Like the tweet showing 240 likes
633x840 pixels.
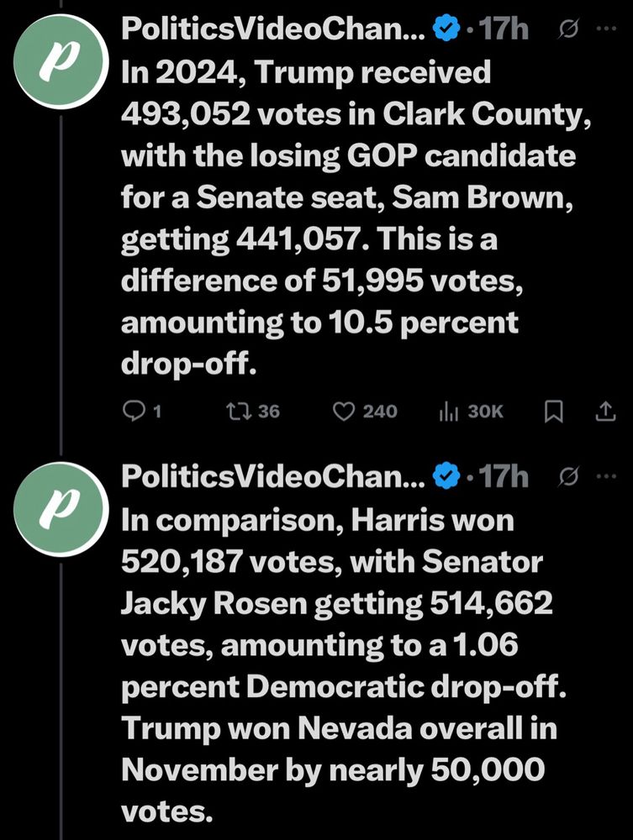(343, 411)
